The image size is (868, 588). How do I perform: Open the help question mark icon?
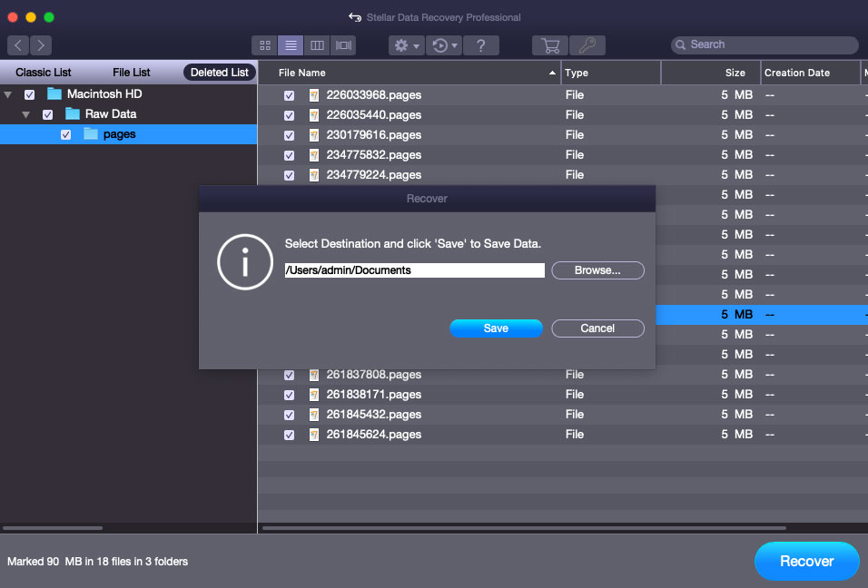480,45
